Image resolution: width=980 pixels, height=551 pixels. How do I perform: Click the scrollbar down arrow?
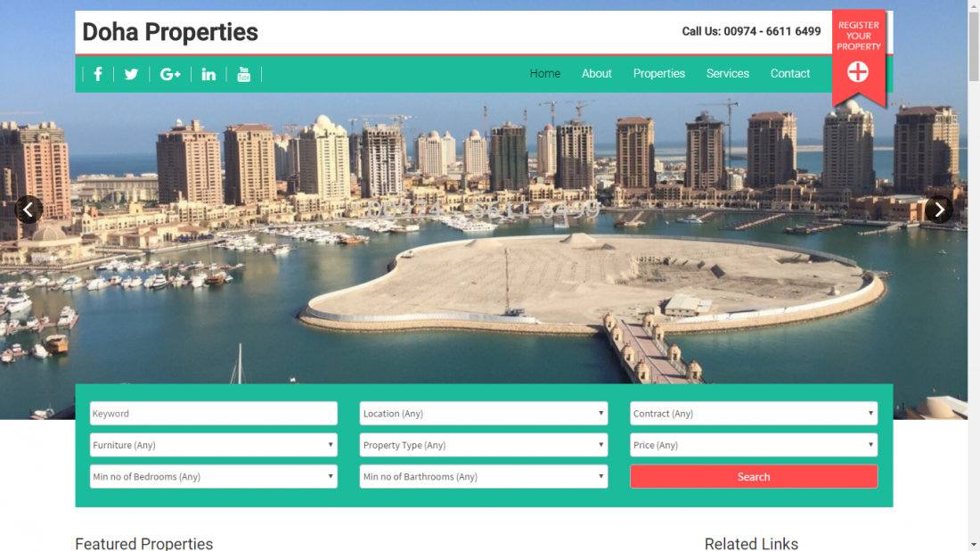point(974,546)
